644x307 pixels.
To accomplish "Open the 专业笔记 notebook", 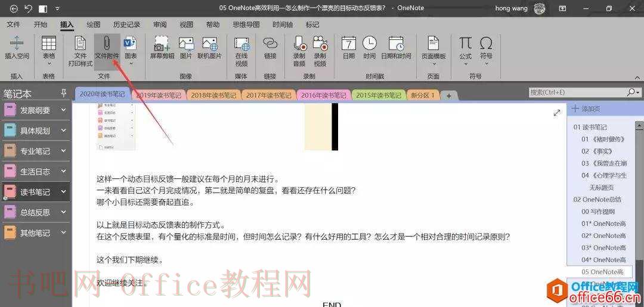I will coord(36,151).
